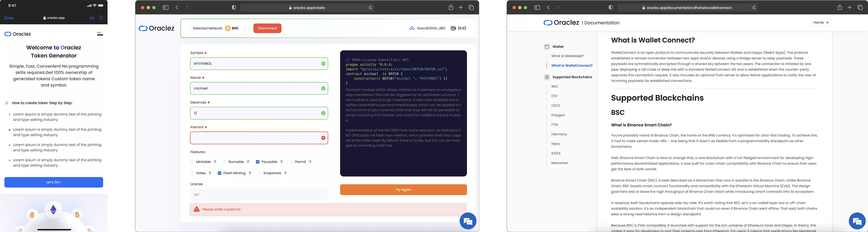This screenshot has width=868, height=232.
Task: Go back in the oraclez.app/create window
Action: (176, 7)
